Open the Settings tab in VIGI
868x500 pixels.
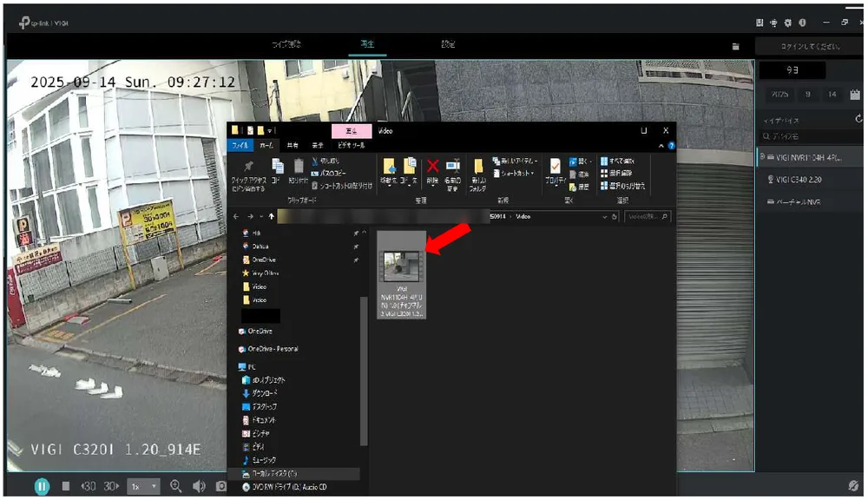[448, 43]
